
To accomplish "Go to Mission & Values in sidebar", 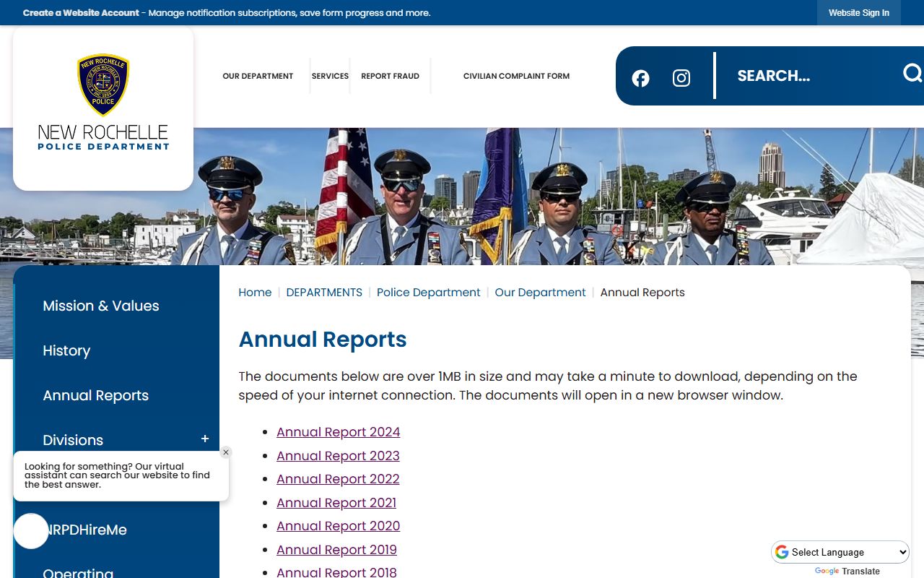I will click(101, 306).
